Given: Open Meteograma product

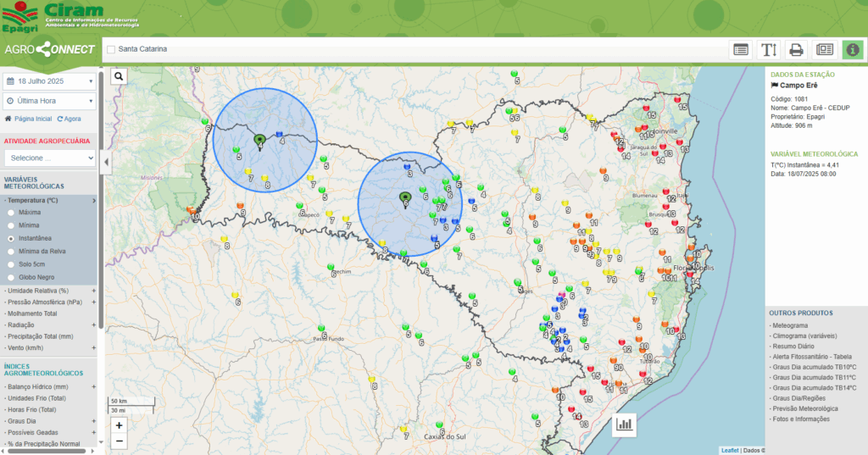Looking at the screenshot, I should pyautogui.click(x=790, y=325).
